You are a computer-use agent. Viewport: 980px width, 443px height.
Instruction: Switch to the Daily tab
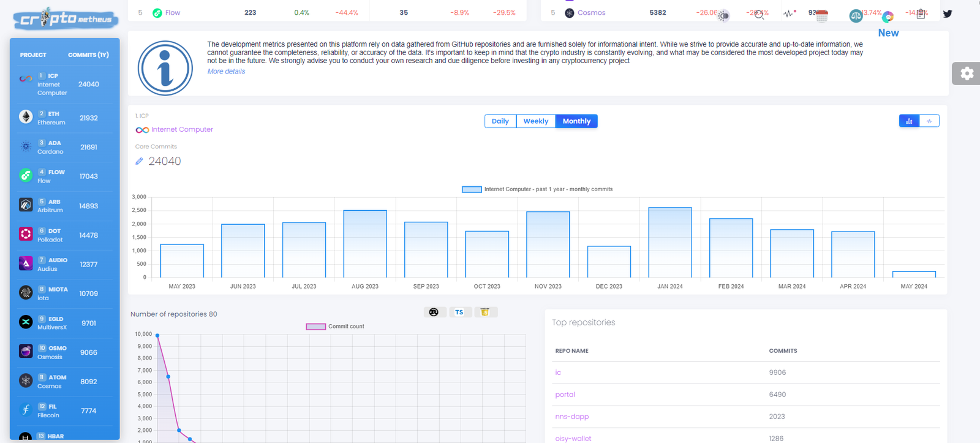click(500, 121)
